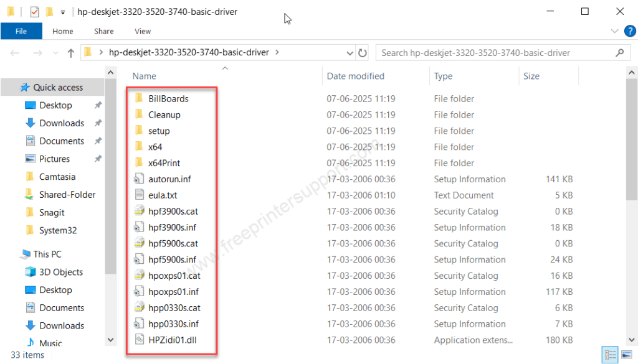Viewport: 638px width, 364px height.
Task: Open Recent locations dropdown arrow
Action: coord(55,53)
